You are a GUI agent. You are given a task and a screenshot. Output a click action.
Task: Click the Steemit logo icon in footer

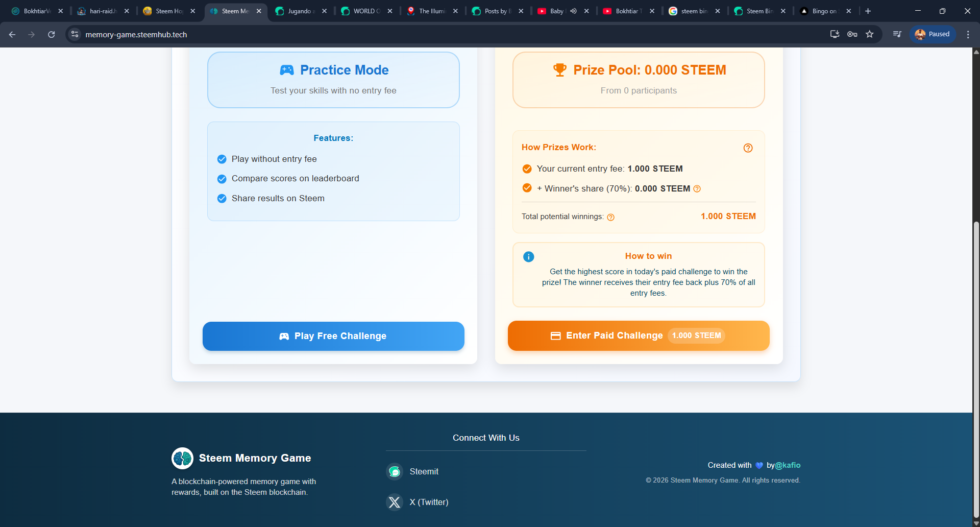point(395,472)
